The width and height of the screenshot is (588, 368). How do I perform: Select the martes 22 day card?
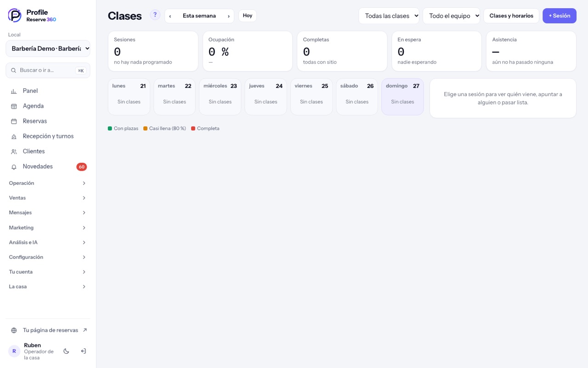(x=175, y=97)
